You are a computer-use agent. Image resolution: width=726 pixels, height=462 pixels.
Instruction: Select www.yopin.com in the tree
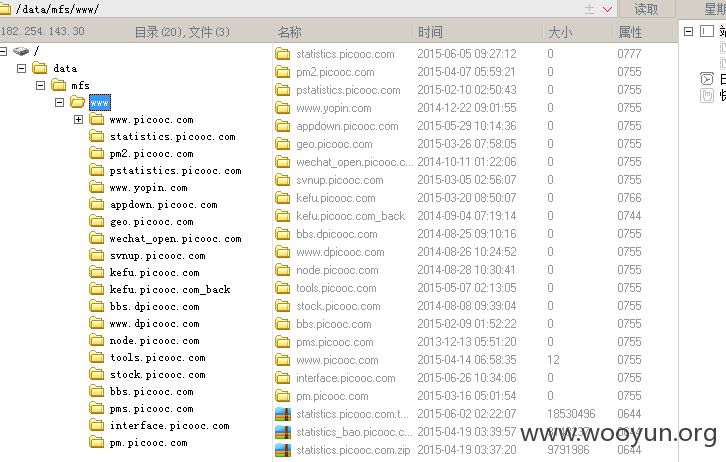tap(148, 187)
